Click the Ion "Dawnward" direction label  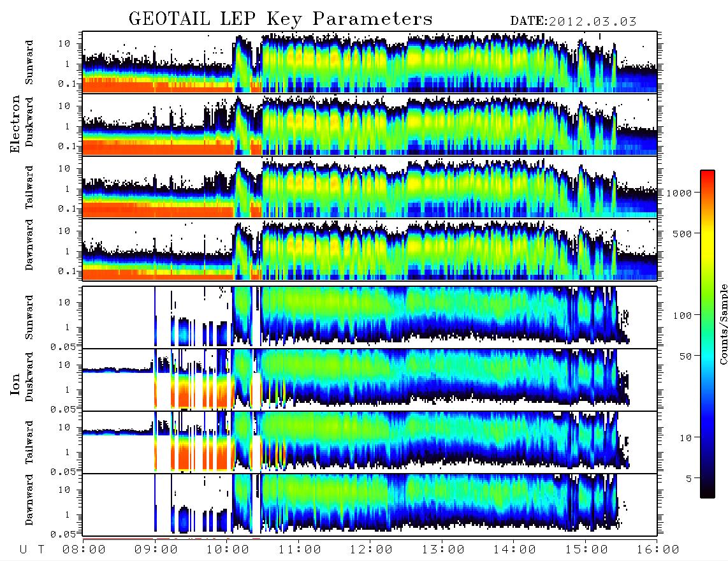[x=29, y=500]
